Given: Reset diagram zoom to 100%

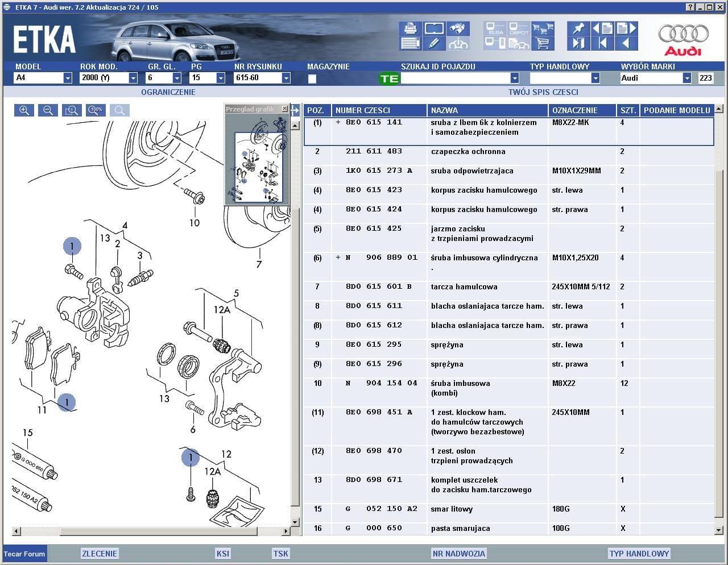Looking at the screenshot, I should coord(96,110).
